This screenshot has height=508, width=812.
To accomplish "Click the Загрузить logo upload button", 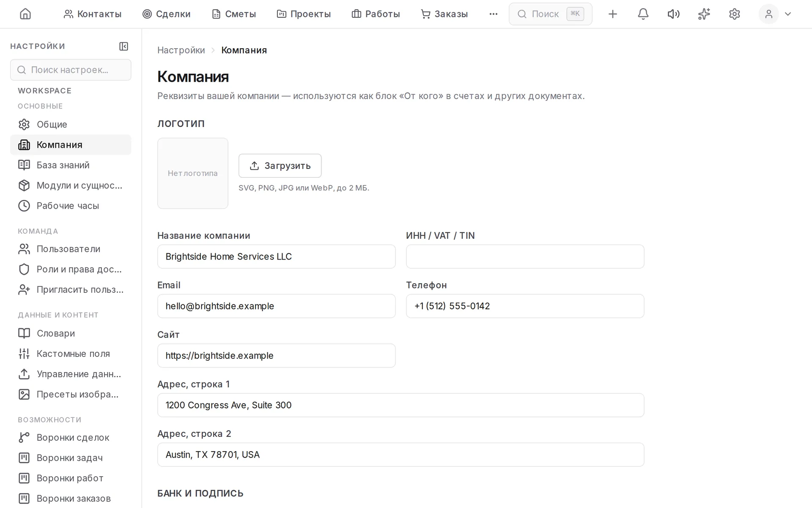I will (x=280, y=166).
